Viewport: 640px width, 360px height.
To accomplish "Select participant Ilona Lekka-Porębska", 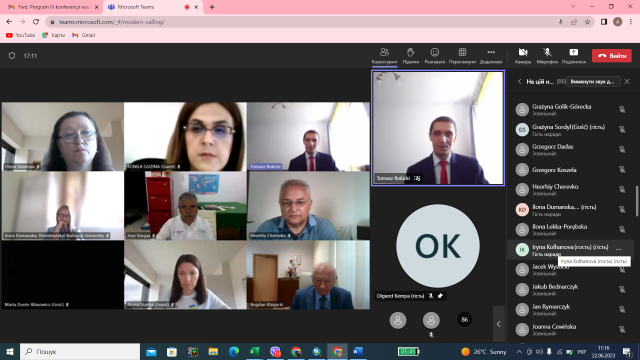I will coord(571,229).
